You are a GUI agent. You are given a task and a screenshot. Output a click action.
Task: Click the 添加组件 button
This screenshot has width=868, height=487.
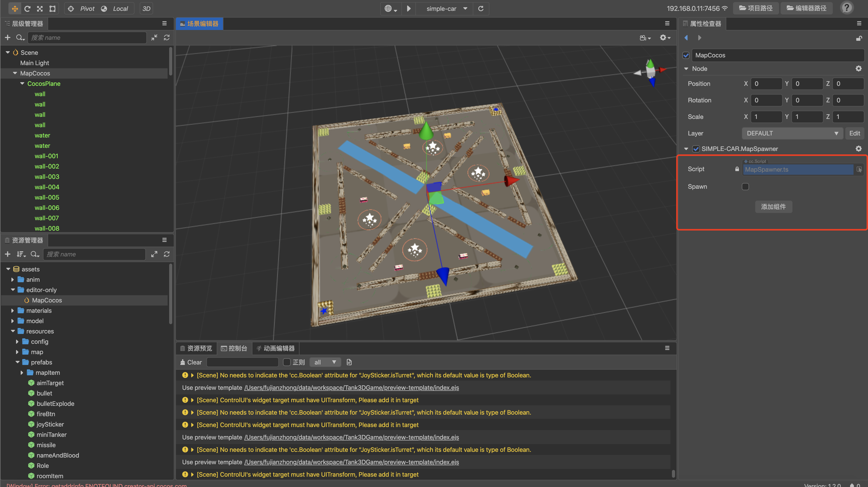[x=773, y=207]
